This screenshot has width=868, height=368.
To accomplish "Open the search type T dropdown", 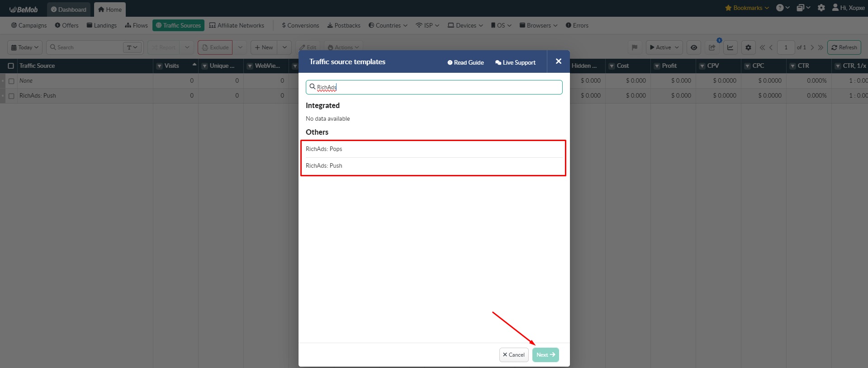I will [x=132, y=47].
